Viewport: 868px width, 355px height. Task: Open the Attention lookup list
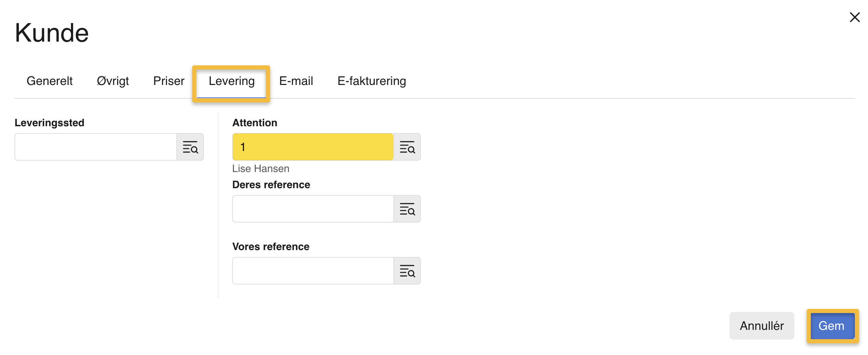coord(408,147)
